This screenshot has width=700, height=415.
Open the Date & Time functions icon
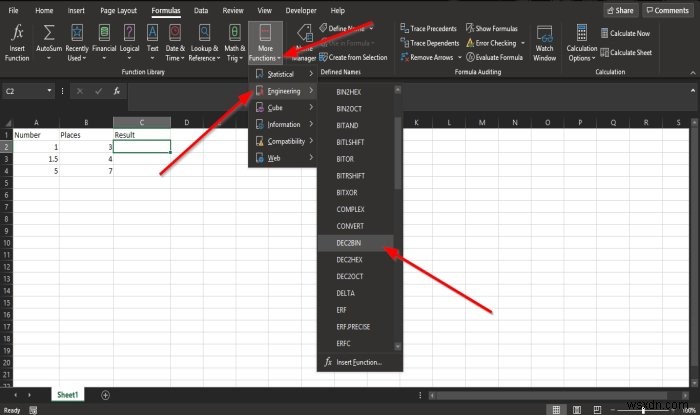175,32
